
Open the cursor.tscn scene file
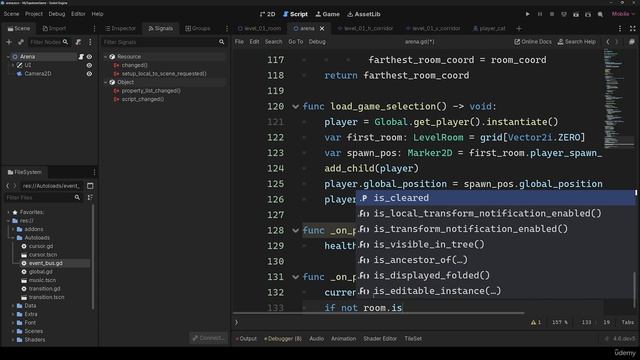[x=43, y=255]
